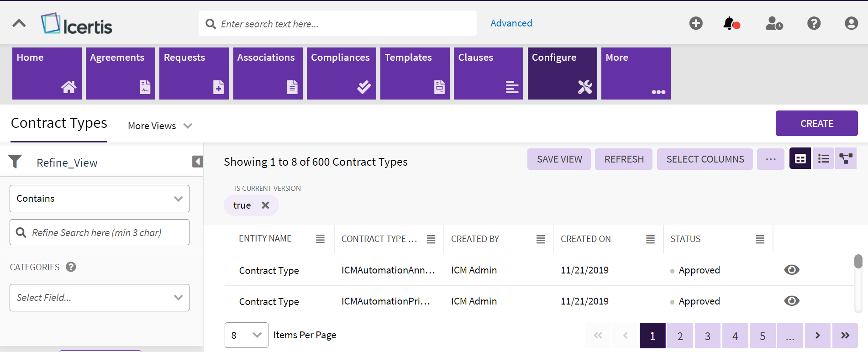
Task: Collapse the Refine_View side panel
Action: 197,162
